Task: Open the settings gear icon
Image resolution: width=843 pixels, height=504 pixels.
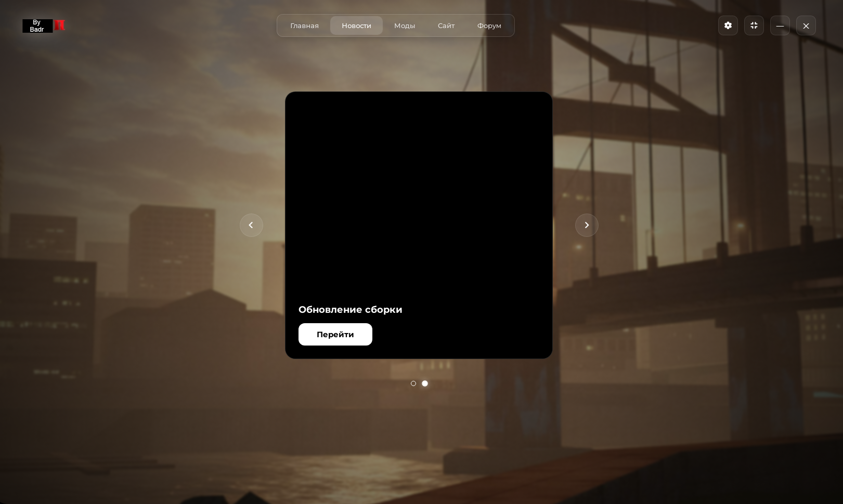Action: coord(728,25)
